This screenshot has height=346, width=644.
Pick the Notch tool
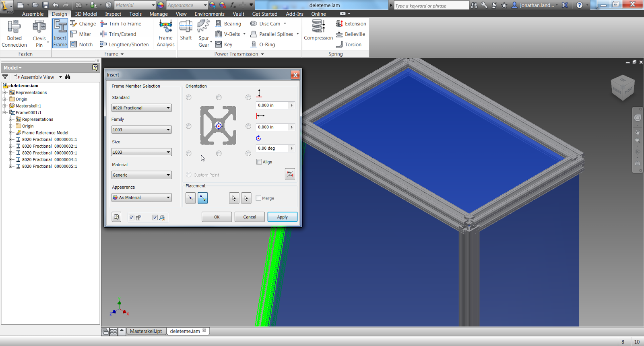(81, 45)
